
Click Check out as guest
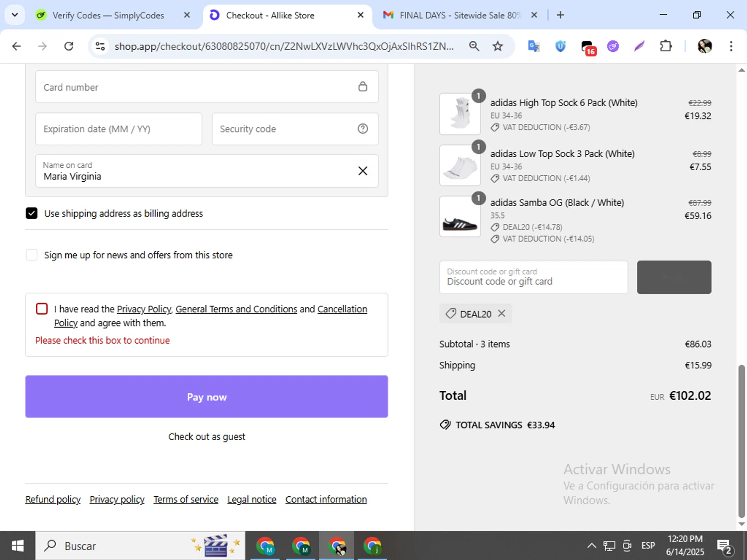tap(207, 437)
